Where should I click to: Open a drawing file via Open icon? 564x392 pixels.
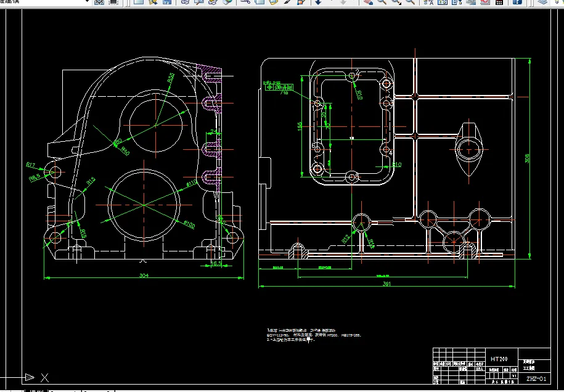coord(153,2)
